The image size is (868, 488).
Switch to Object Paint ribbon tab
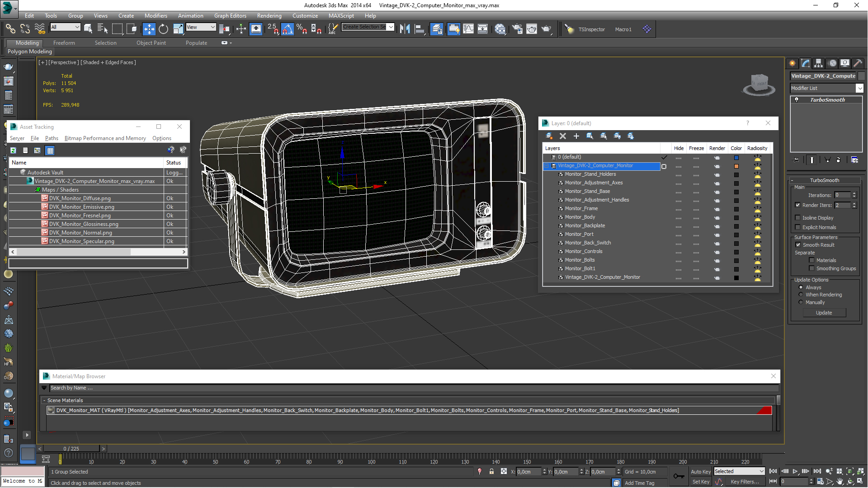coord(151,43)
